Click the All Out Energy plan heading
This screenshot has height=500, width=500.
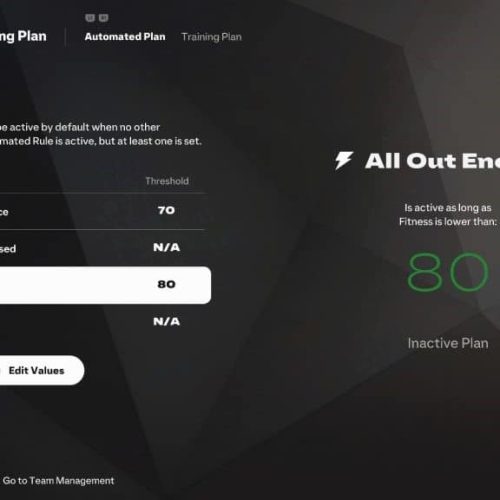pyautogui.click(x=433, y=161)
